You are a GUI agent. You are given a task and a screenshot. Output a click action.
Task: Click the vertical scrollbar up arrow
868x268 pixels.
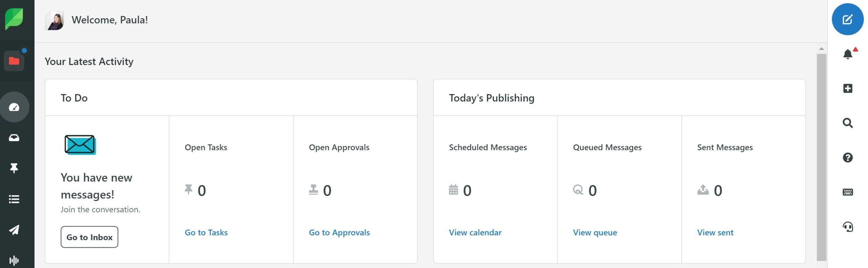(821, 49)
